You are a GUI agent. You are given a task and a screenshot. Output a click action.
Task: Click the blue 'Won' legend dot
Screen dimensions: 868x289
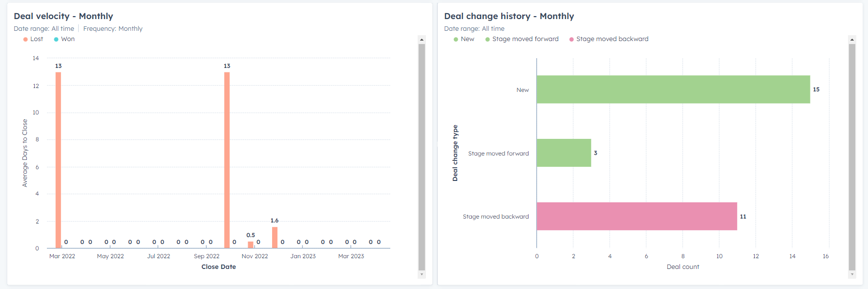click(57, 39)
